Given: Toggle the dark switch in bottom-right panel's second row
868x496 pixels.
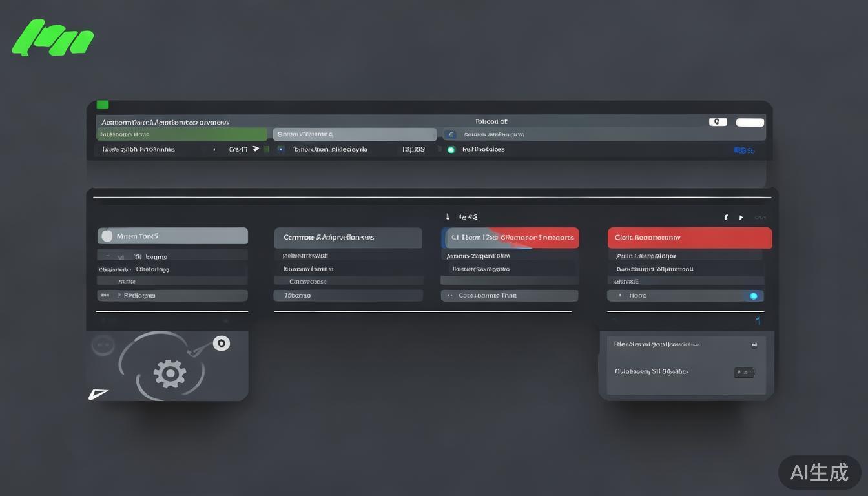Looking at the screenshot, I should [744, 372].
